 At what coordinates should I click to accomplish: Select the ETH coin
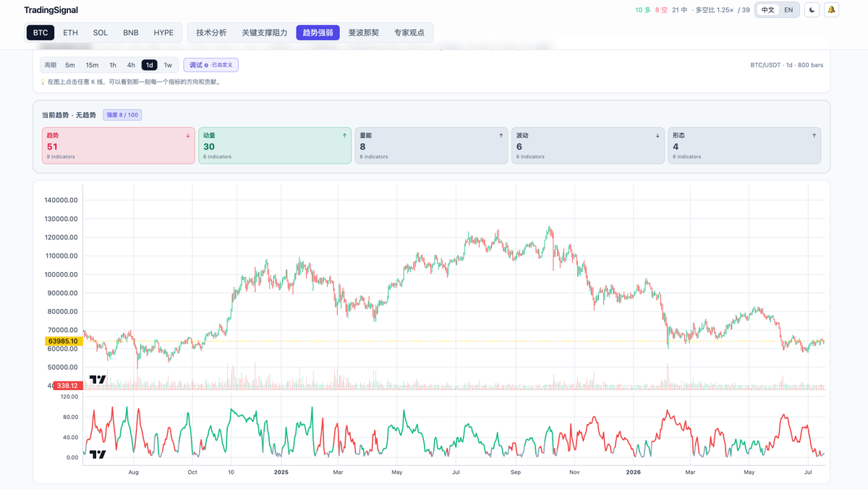click(70, 33)
